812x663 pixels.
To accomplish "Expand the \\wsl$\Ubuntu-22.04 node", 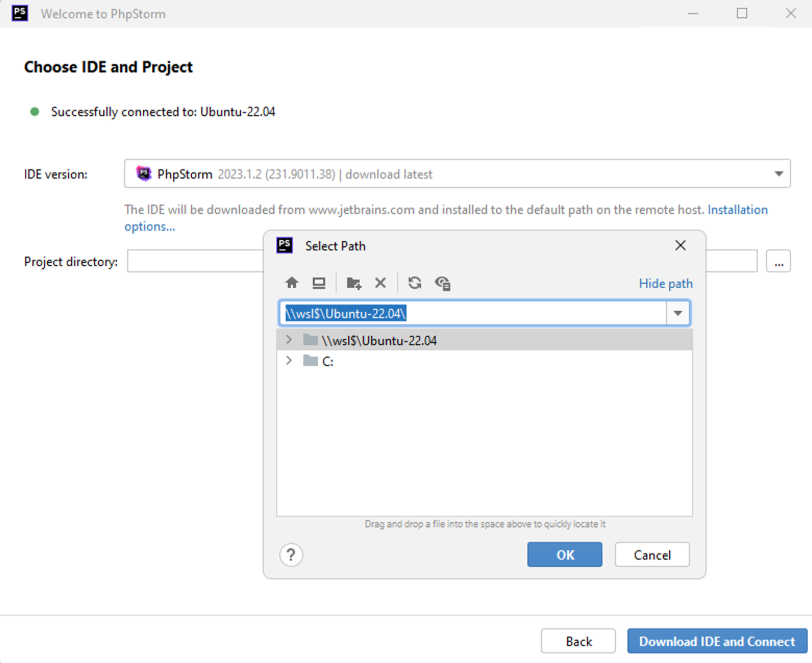I will [289, 339].
